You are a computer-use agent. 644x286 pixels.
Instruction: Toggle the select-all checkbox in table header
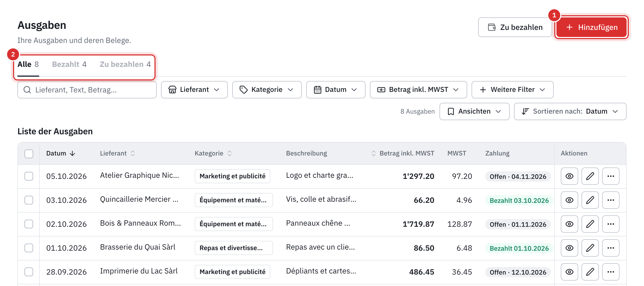(29, 154)
